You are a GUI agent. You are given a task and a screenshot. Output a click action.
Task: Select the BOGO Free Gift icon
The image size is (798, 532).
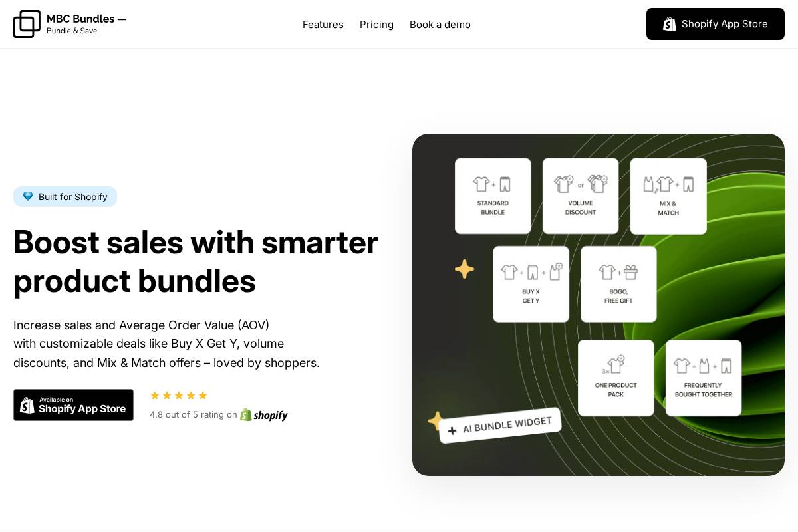(618, 272)
